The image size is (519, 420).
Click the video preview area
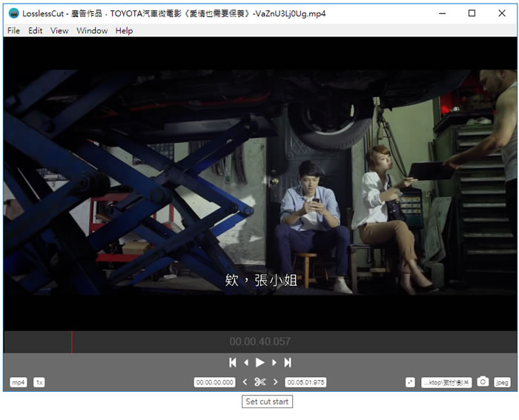pos(260,184)
